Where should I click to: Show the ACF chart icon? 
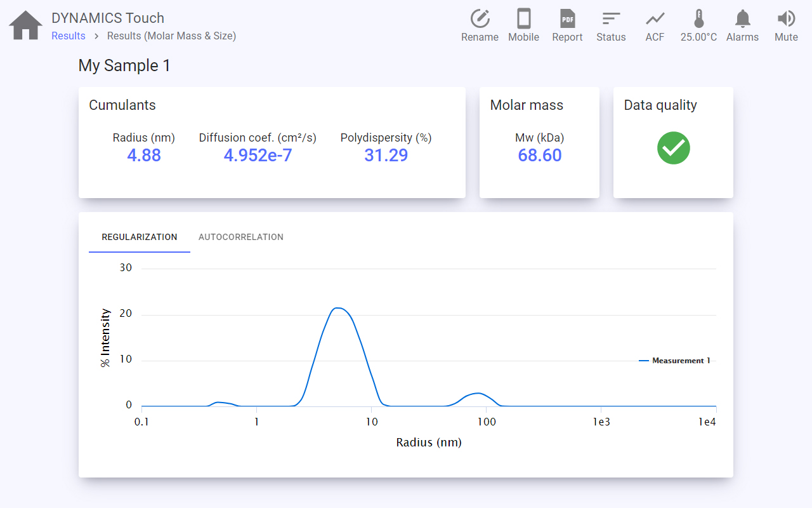(x=655, y=19)
